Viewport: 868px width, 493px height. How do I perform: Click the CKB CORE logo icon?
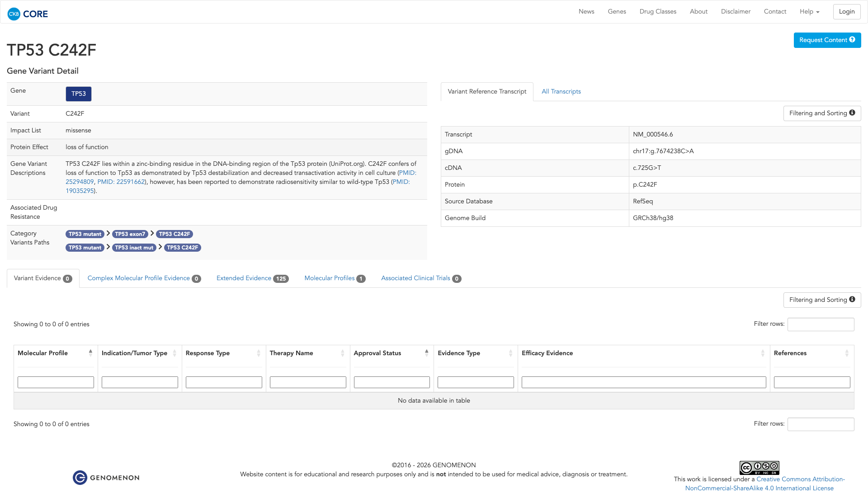click(14, 14)
